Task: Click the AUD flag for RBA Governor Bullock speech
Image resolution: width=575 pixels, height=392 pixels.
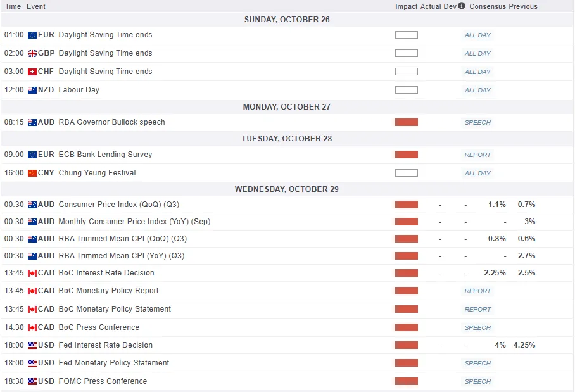Action: coord(32,122)
